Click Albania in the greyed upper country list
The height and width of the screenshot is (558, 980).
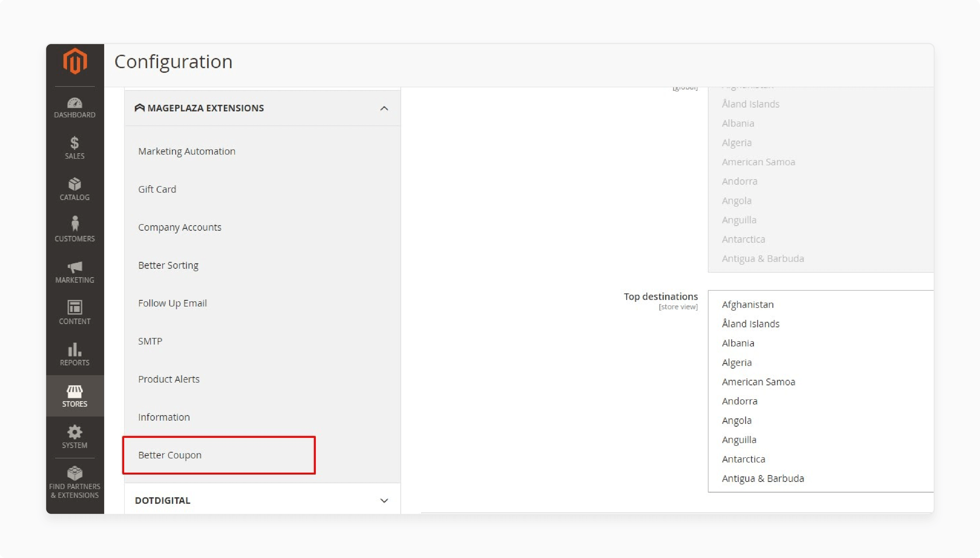tap(738, 123)
